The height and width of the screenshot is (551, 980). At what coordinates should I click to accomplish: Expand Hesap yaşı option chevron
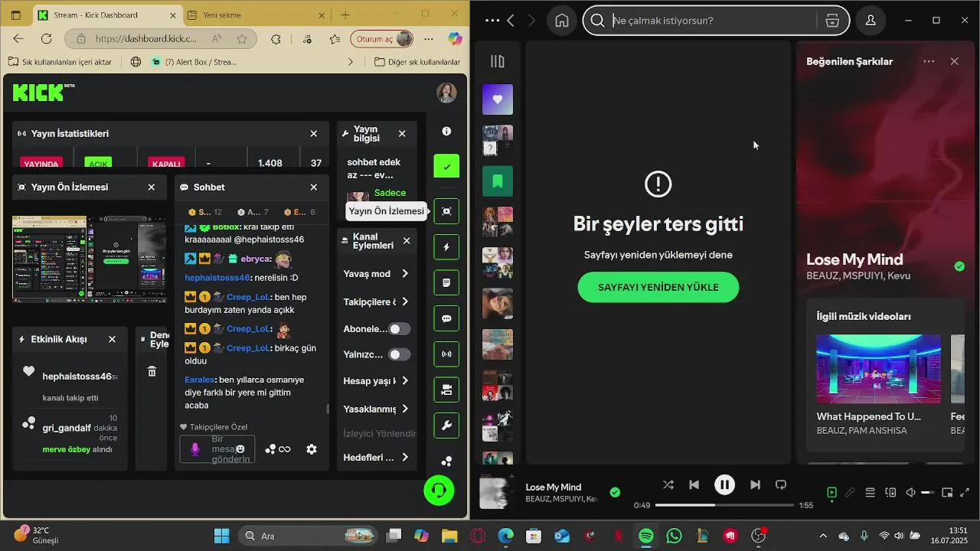click(x=405, y=381)
